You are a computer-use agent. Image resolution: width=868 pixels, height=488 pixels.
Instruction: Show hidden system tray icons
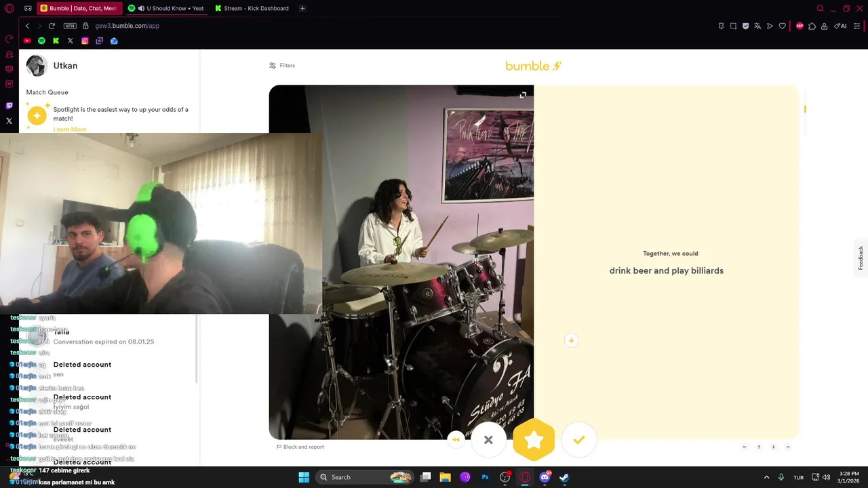766,477
